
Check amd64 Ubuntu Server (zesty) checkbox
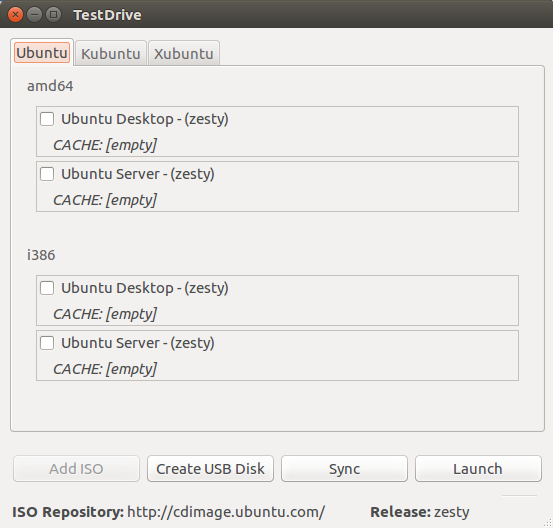[47, 174]
